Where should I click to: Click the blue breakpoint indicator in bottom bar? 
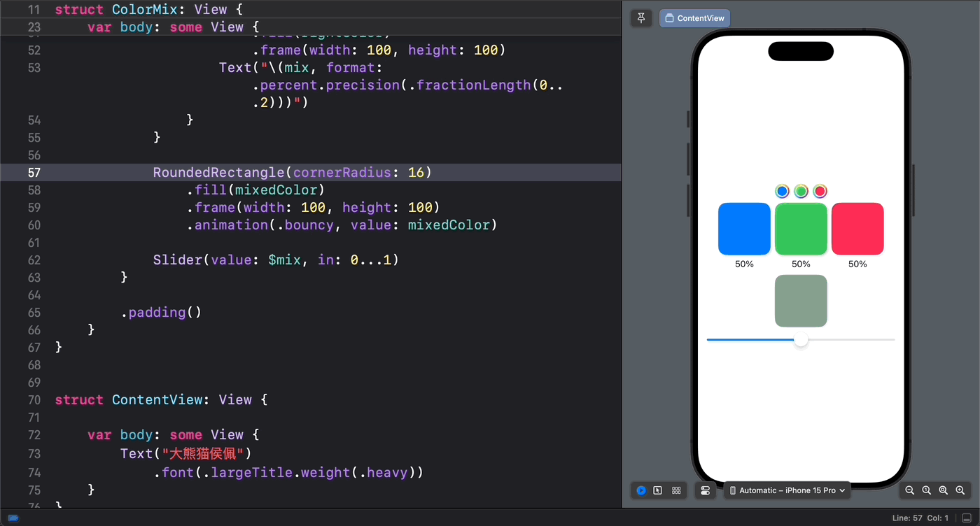13,518
